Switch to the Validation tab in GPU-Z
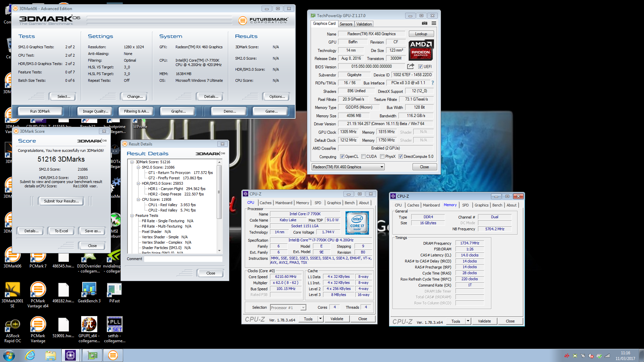 coord(364,24)
